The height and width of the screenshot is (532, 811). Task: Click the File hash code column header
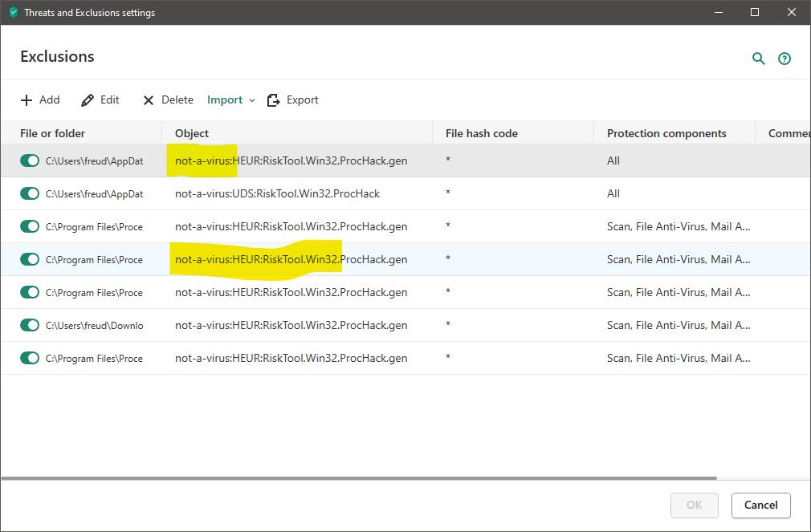pos(482,133)
